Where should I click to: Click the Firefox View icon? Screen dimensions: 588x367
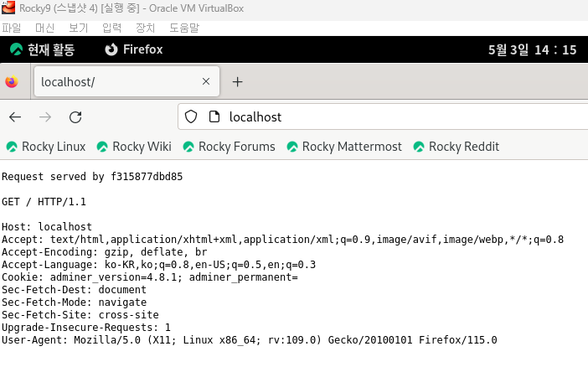click(12, 82)
